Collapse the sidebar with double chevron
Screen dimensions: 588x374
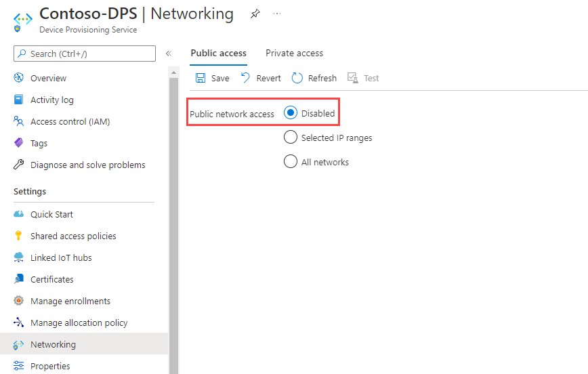click(169, 54)
